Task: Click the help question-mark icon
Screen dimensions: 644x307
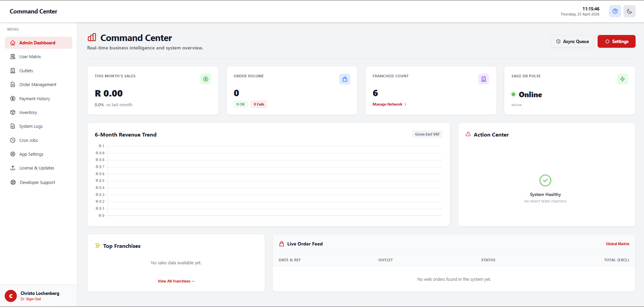Action: pyautogui.click(x=615, y=11)
